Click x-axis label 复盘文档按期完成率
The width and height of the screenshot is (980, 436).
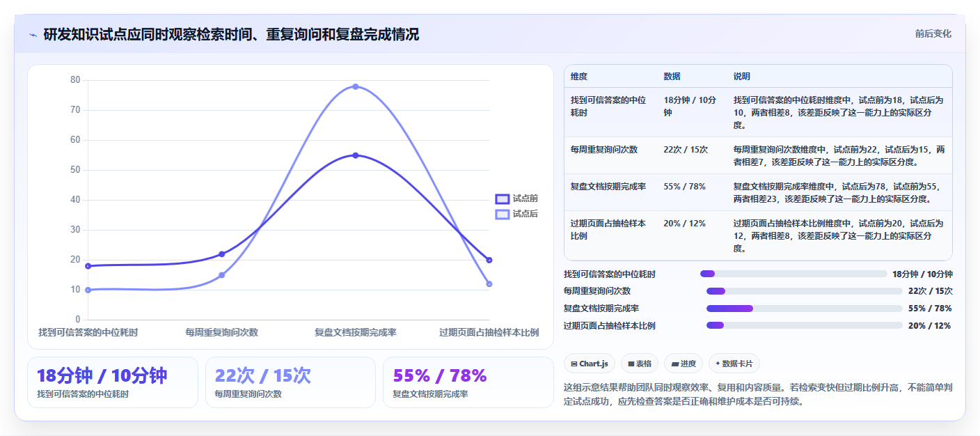(355, 333)
